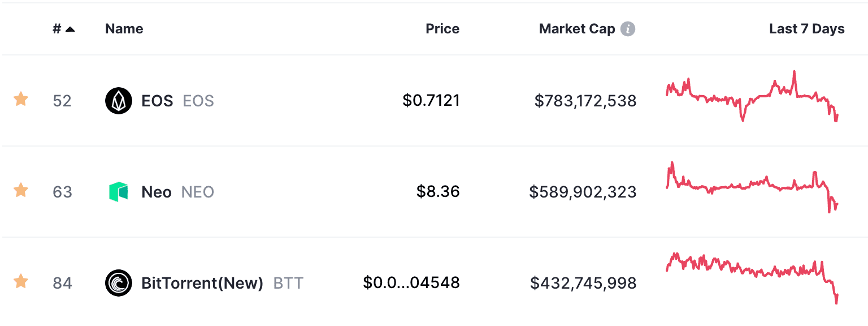Remove BitTorrent from watchlist via star
This screenshot has height=326, width=868.
pyautogui.click(x=21, y=281)
